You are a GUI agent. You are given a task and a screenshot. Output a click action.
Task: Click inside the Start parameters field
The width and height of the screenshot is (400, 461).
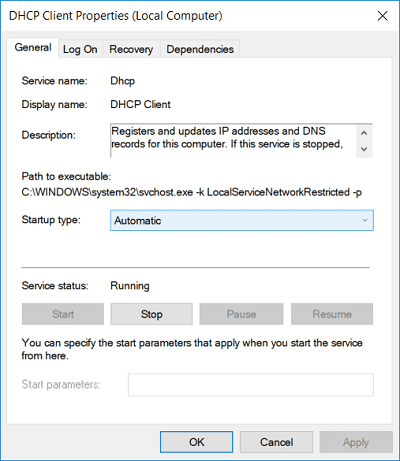tap(251, 385)
